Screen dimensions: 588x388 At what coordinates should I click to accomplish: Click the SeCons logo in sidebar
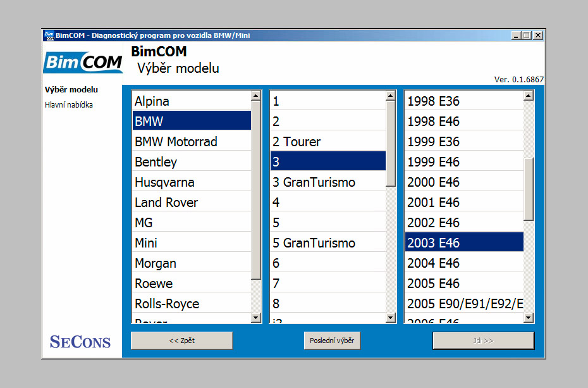(80, 342)
